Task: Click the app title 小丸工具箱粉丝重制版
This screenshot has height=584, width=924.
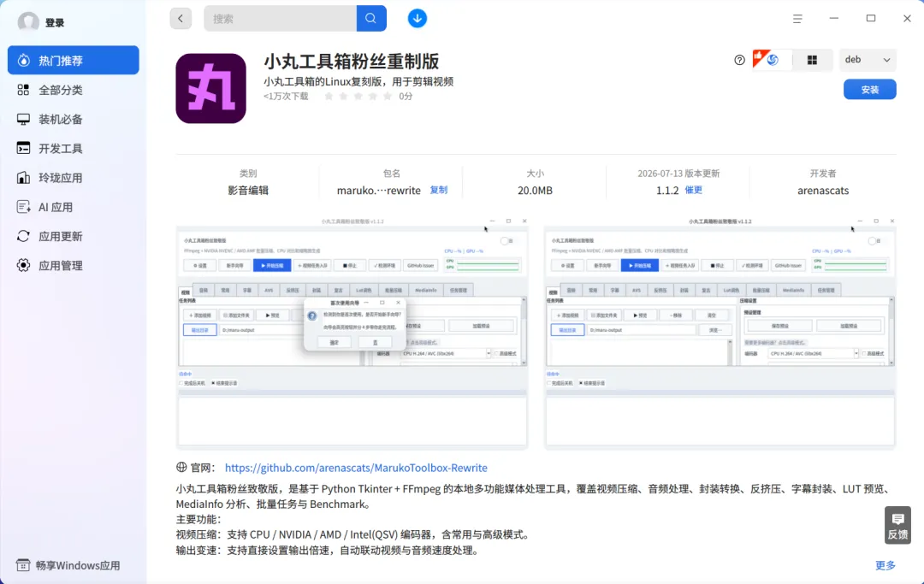Action: click(x=352, y=62)
